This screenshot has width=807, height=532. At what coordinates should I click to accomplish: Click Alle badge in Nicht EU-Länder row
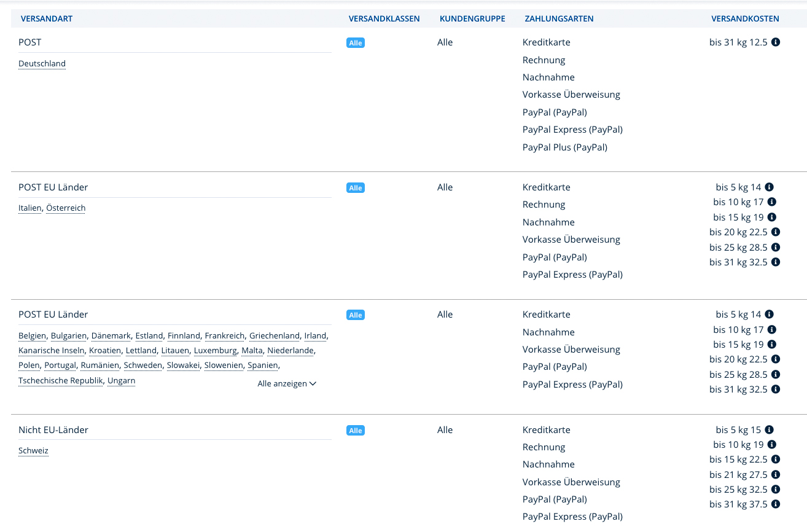click(x=355, y=431)
